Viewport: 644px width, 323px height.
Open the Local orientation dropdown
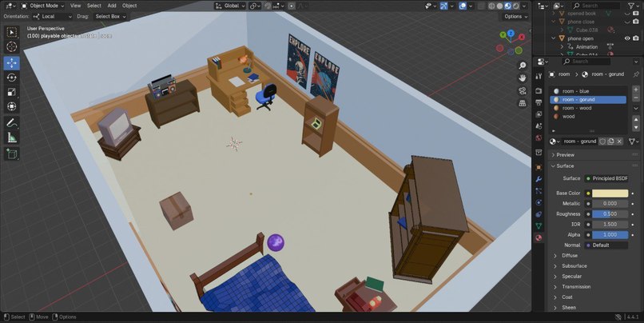click(x=53, y=17)
